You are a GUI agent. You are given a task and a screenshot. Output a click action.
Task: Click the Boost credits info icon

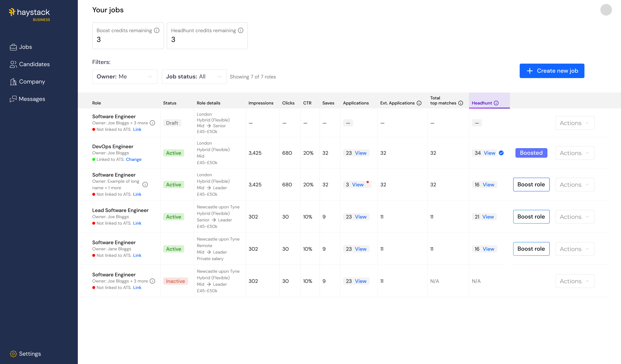(x=157, y=30)
